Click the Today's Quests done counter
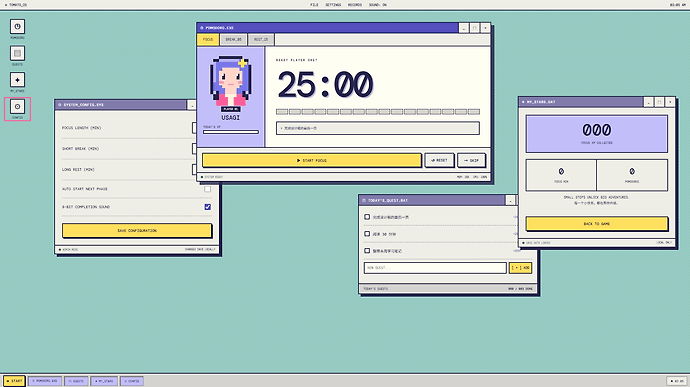This screenshot has height=387, width=690. tap(520, 289)
